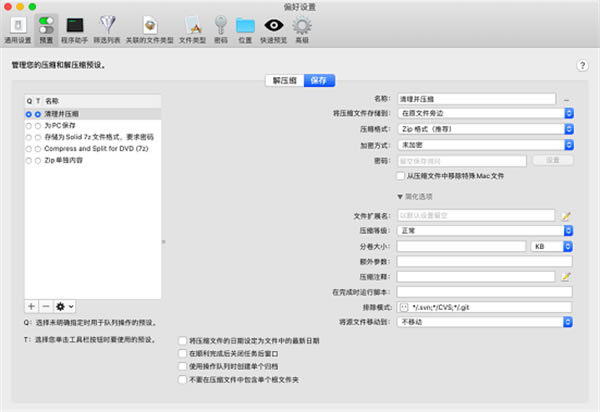Image resolution: width=600 pixels, height=412 pixels.
Task: Collapse the 简化选项 disclosure triangle
Action: tap(401, 196)
